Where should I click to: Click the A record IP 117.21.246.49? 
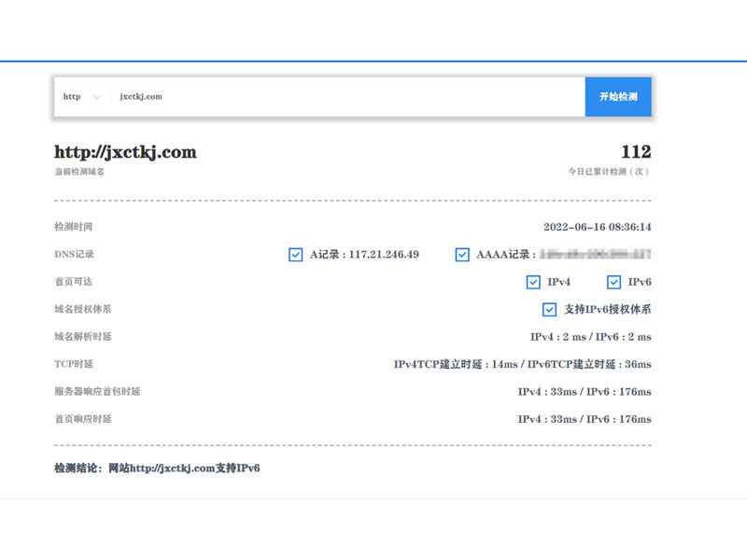(384, 255)
